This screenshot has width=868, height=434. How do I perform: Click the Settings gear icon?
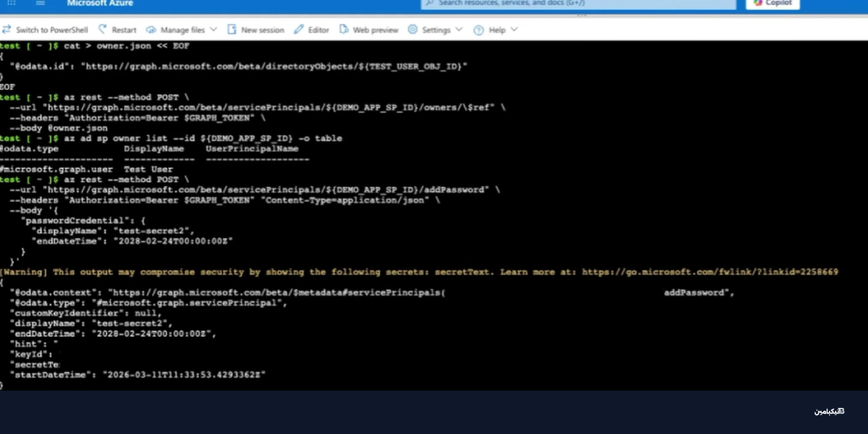412,30
